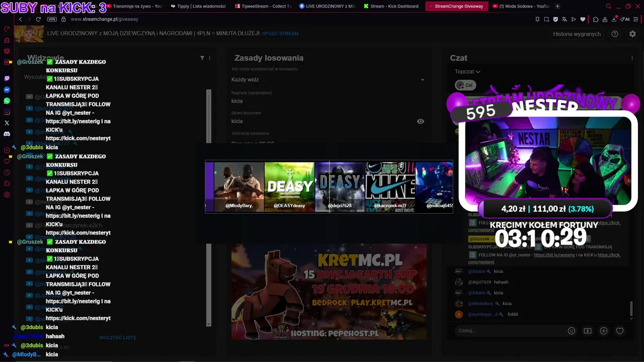644x362 pixels.
Task: Open the bit.ly/nesterig link in chat
Action: (554, 255)
